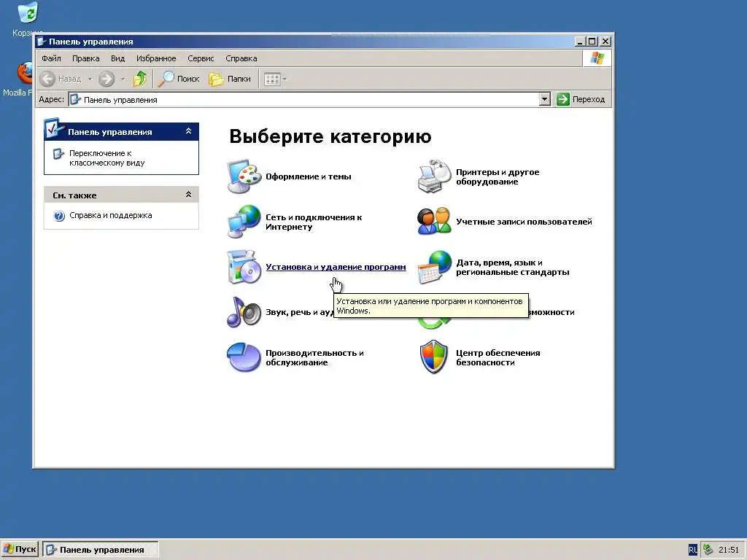
Task: Open the Избранное menu
Action: point(156,58)
